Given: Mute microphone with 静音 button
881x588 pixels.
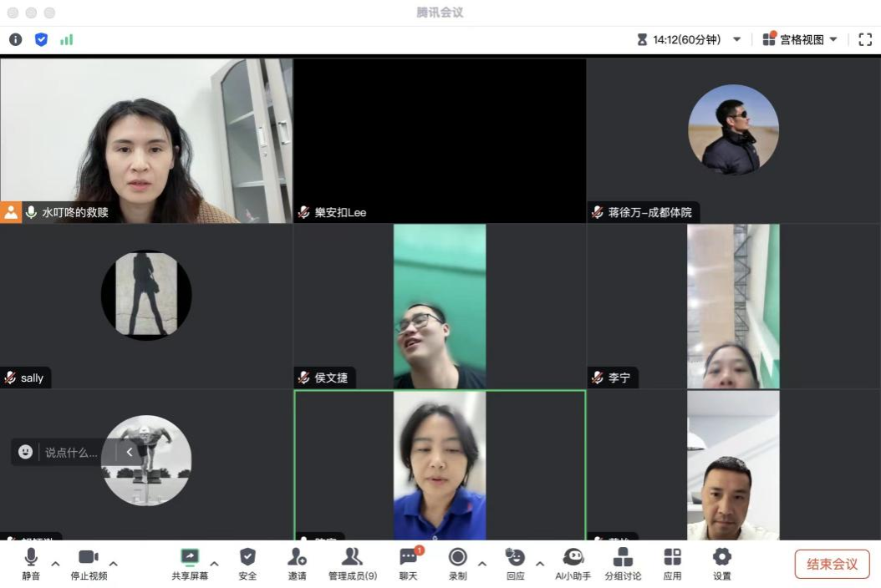Looking at the screenshot, I should [x=31, y=563].
